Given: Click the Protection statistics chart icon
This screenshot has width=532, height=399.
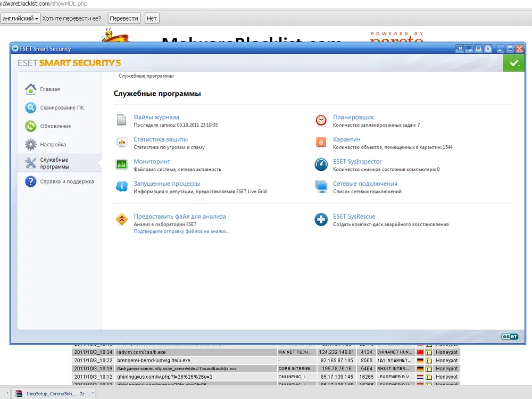Looking at the screenshot, I should (x=122, y=143).
